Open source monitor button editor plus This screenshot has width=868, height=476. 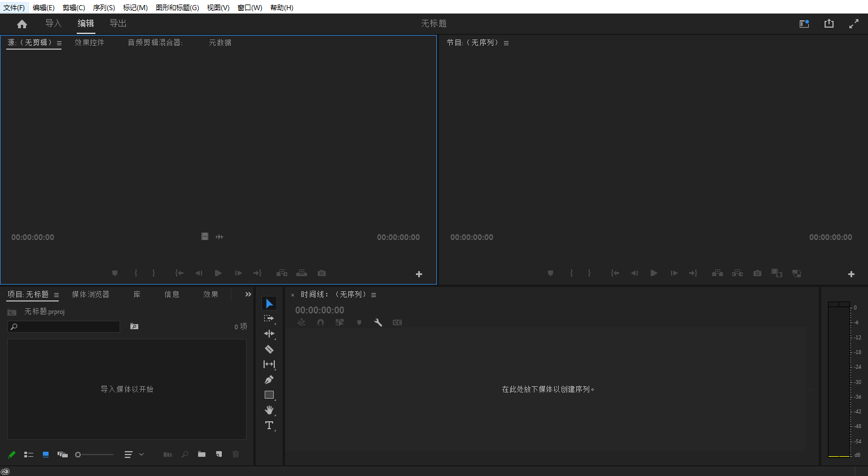[419, 274]
